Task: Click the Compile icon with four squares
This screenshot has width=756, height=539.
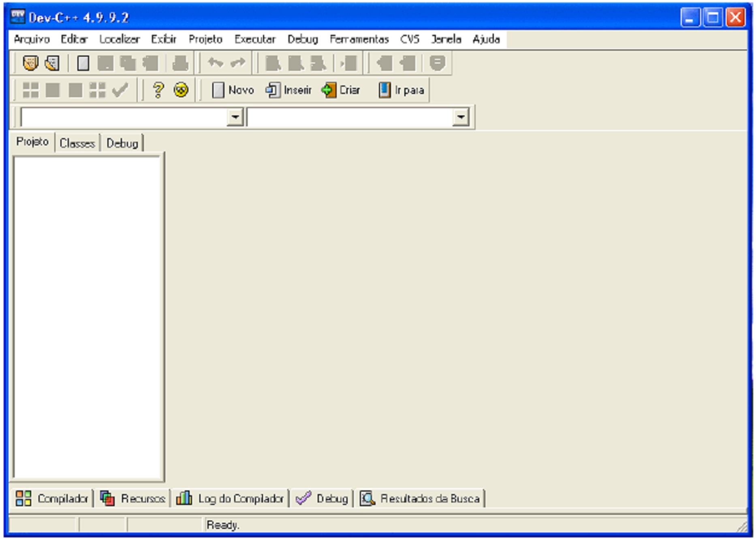Action: click(x=30, y=90)
